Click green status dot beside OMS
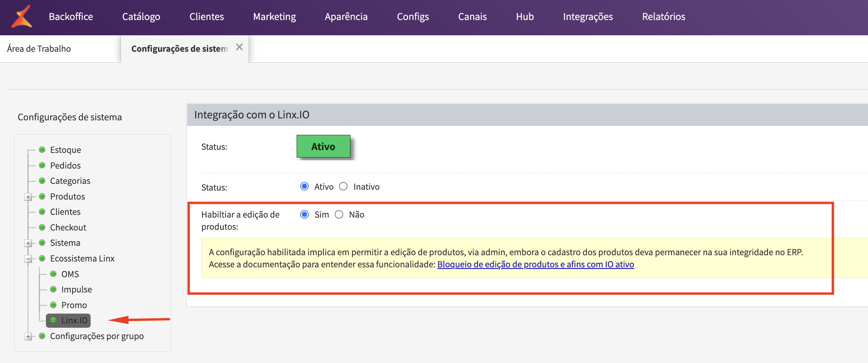This screenshot has width=868, height=363. click(53, 274)
